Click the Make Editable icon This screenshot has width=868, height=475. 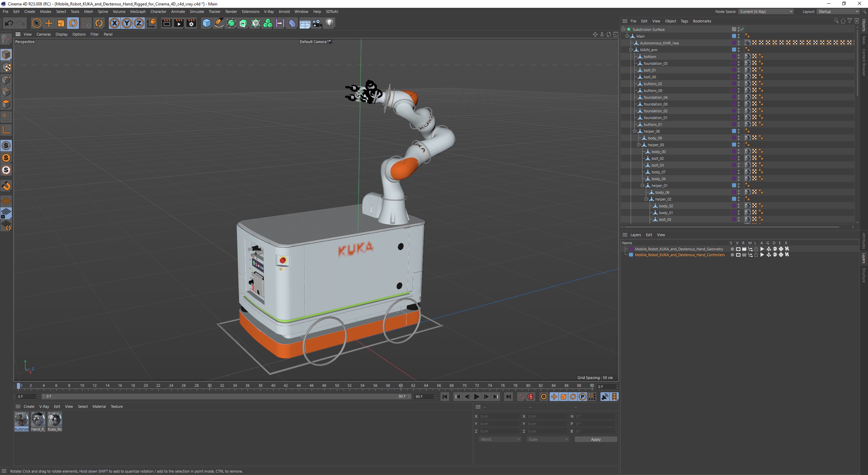[6, 40]
